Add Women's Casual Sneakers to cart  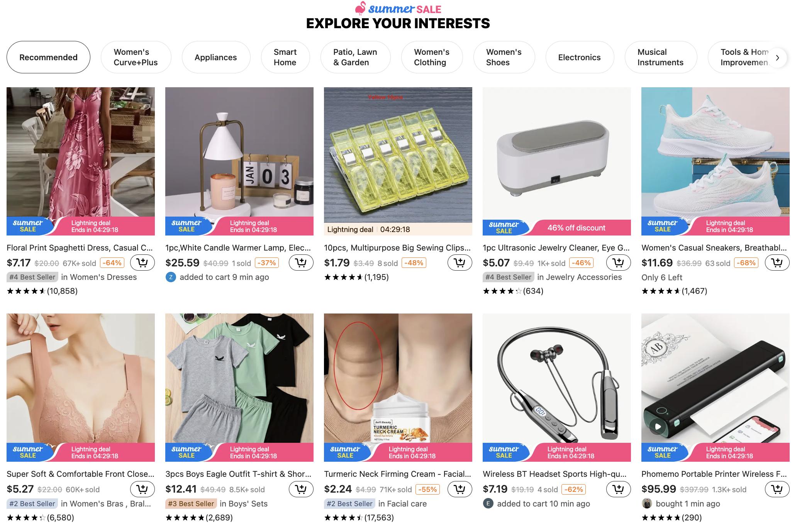click(x=777, y=263)
